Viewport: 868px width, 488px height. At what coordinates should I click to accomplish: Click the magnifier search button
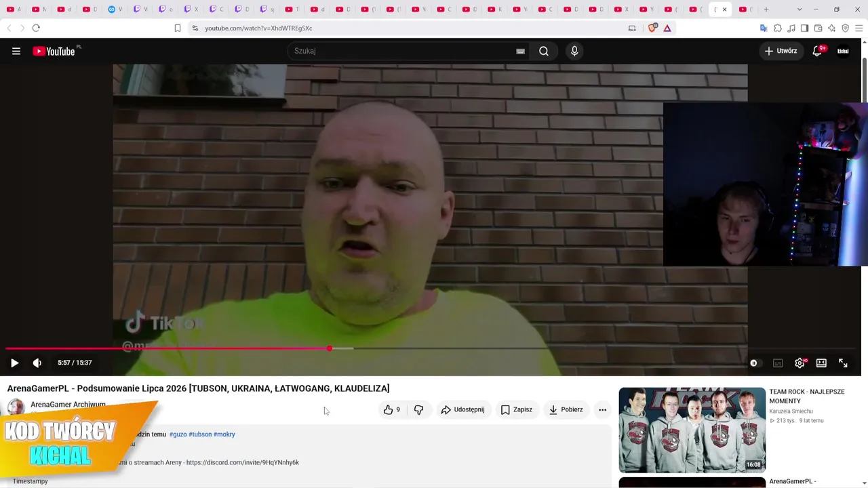point(544,51)
